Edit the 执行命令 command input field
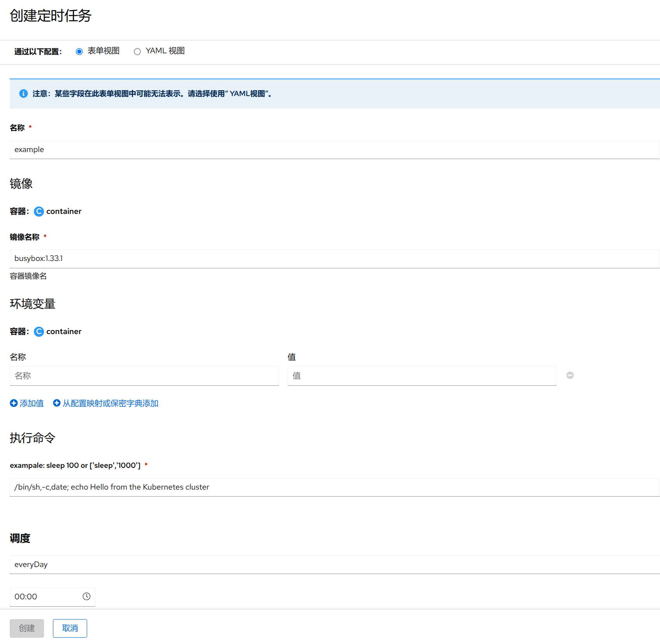Image resolution: width=660 pixels, height=644 pixels. tap(334, 487)
